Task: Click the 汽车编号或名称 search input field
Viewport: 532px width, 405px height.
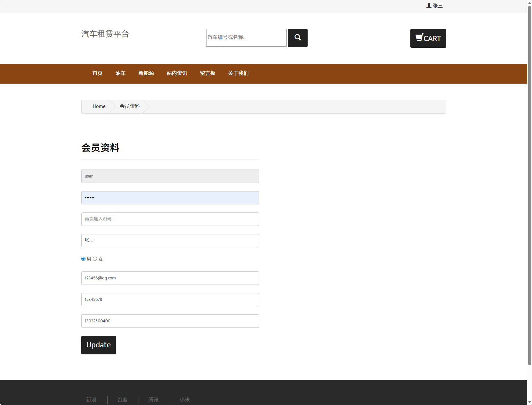Action: pyautogui.click(x=246, y=37)
